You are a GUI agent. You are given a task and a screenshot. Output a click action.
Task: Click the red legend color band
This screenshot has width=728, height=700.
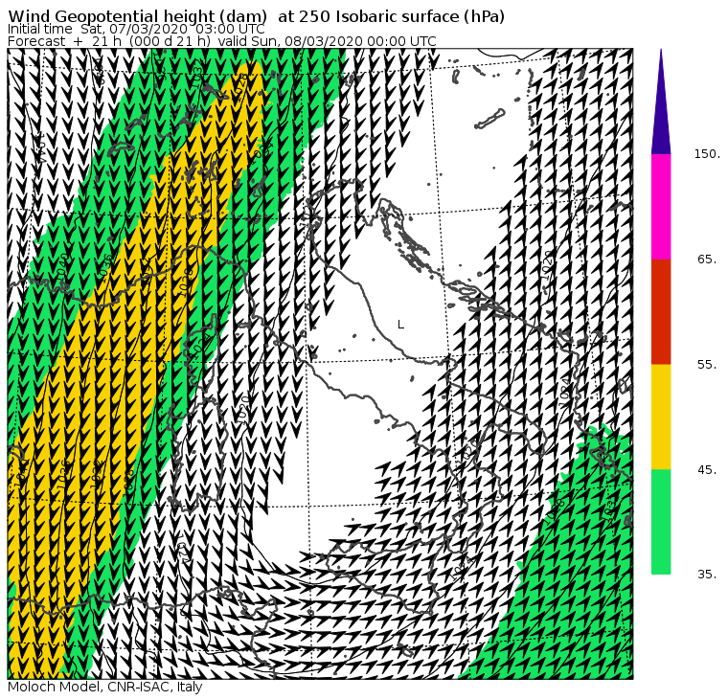661,311
